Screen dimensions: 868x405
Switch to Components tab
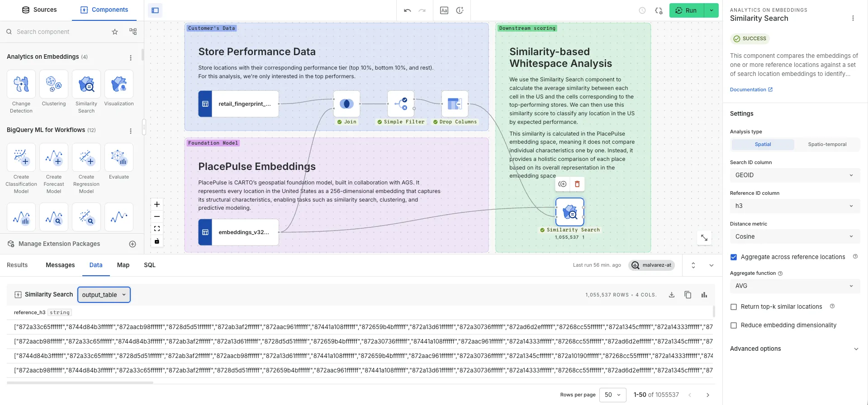104,10
